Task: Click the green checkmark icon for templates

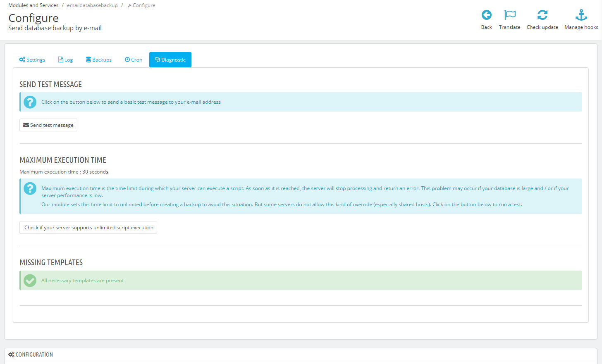Action: click(30, 281)
